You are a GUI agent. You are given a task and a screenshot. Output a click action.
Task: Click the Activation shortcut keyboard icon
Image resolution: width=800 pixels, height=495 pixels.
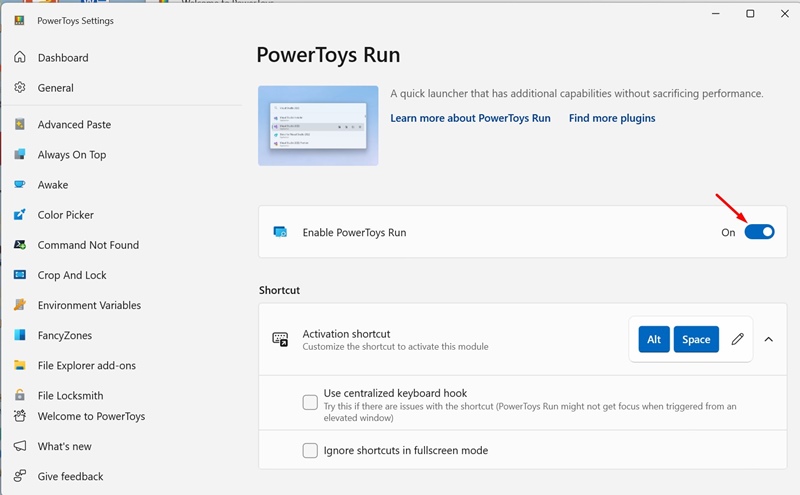coord(280,339)
